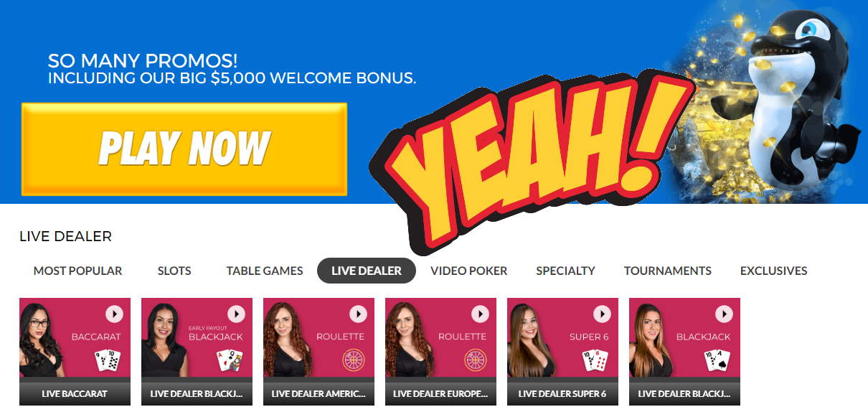Open the Live Baccarat game label
This screenshot has width=868, height=412.
click(75, 393)
